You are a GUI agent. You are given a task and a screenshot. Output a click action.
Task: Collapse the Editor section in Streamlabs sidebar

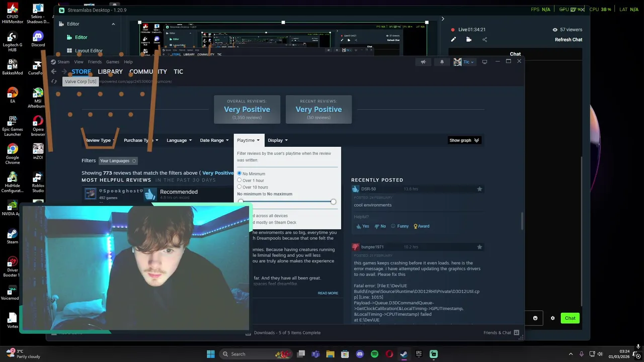pos(113,24)
